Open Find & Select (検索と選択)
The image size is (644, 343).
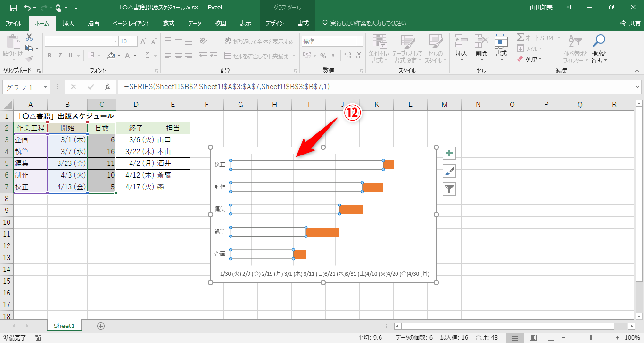pyautogui.click(x=599, y=49)
